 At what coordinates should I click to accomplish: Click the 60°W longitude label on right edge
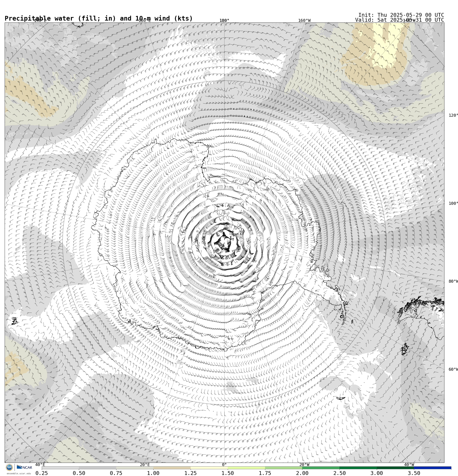453,369
